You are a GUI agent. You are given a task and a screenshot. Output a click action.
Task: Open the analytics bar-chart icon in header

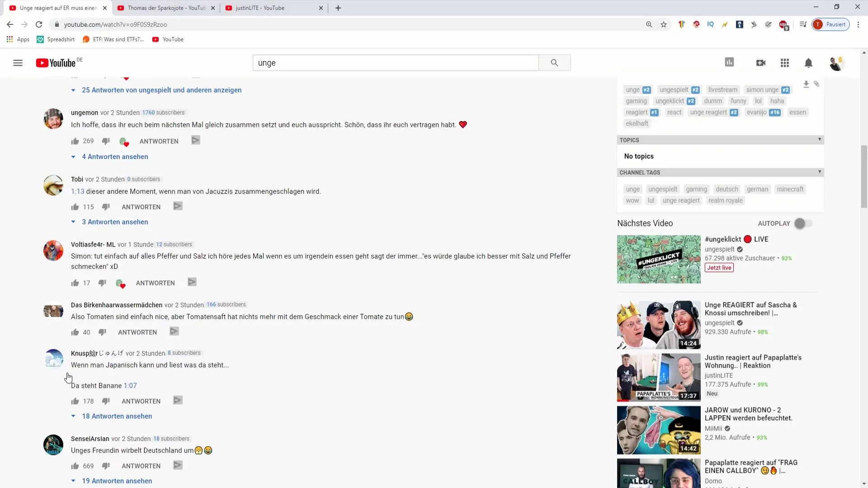click(x=729, y=62)
